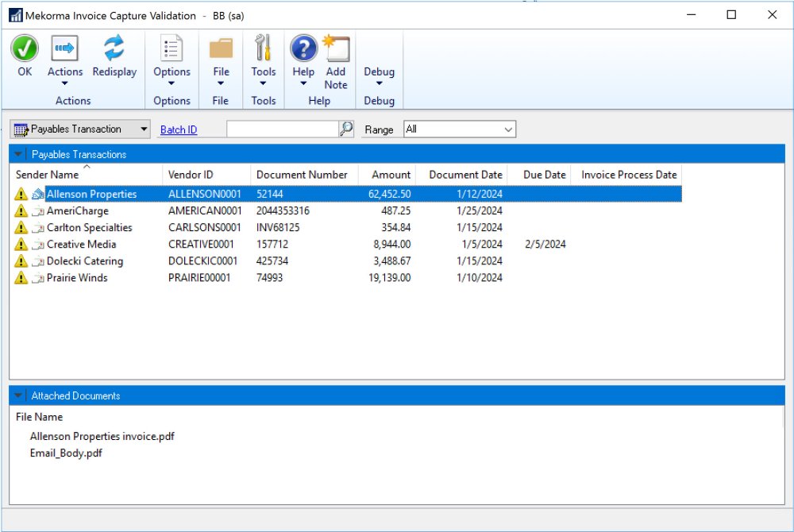Select the Creative Media transaction row
Image resolution: width=794 pixels, height=532 pixels.
81,245
